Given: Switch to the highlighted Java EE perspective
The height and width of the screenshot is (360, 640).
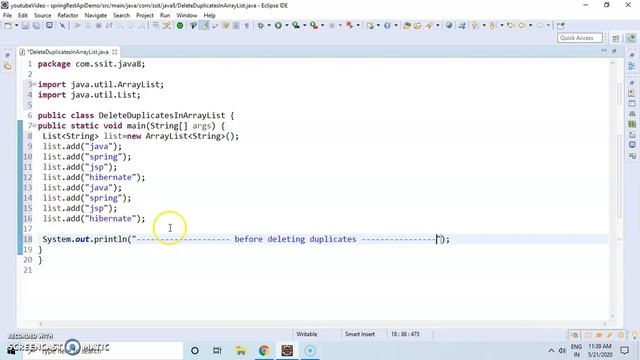Looking at the screenshot, I should (631, 38).
